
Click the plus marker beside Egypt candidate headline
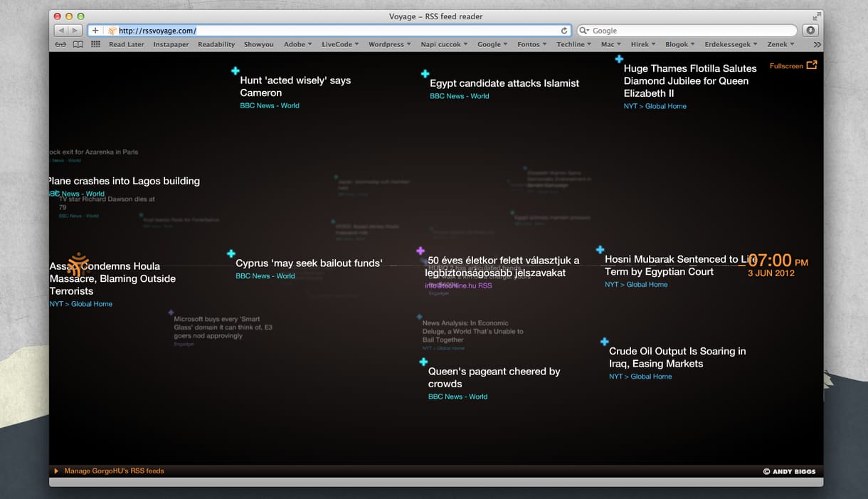point(425,73)
